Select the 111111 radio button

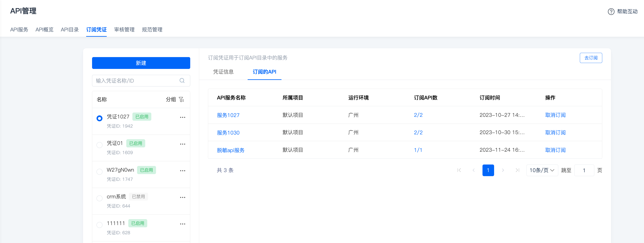tap(100, 225)
